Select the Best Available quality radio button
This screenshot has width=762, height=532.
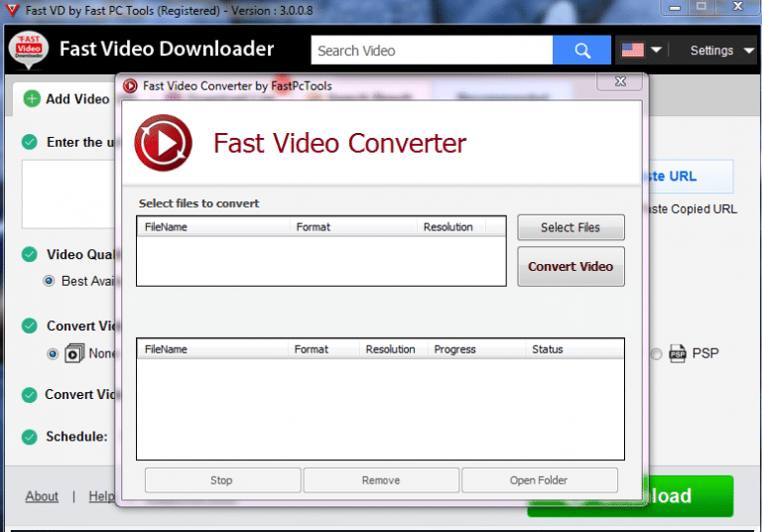coord(49,281)
